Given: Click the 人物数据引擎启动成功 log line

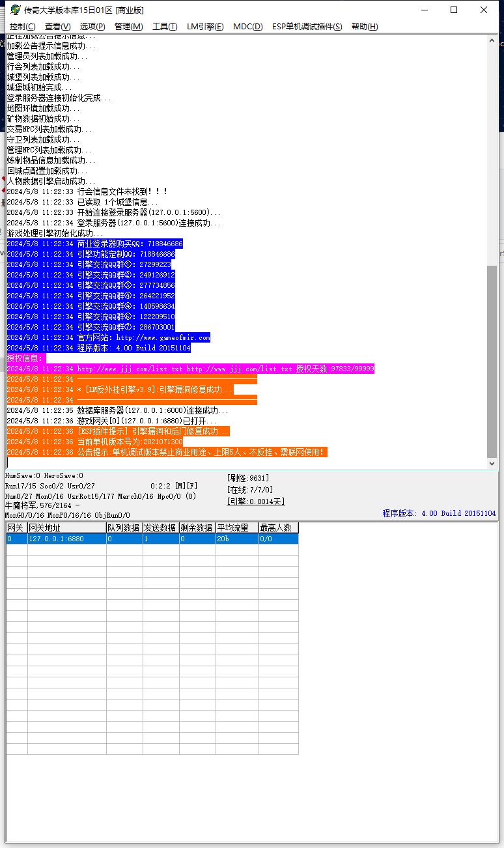Looking at the screenshot, I should pos(51,181).
